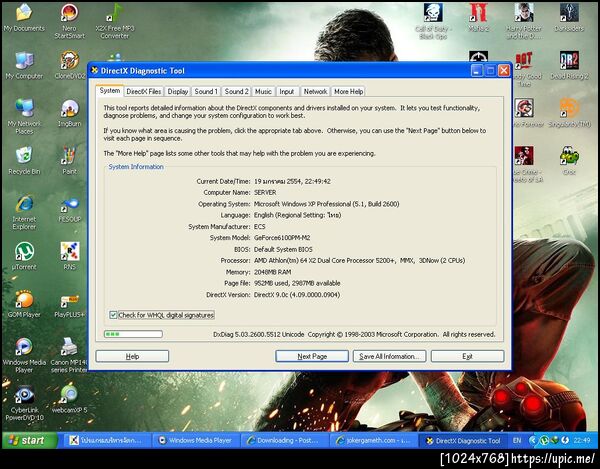Click the Page file 952MB used text

297,283
